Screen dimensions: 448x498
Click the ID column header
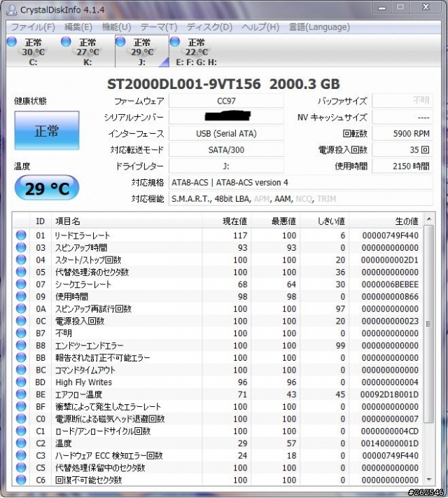[x=41, y=221]
